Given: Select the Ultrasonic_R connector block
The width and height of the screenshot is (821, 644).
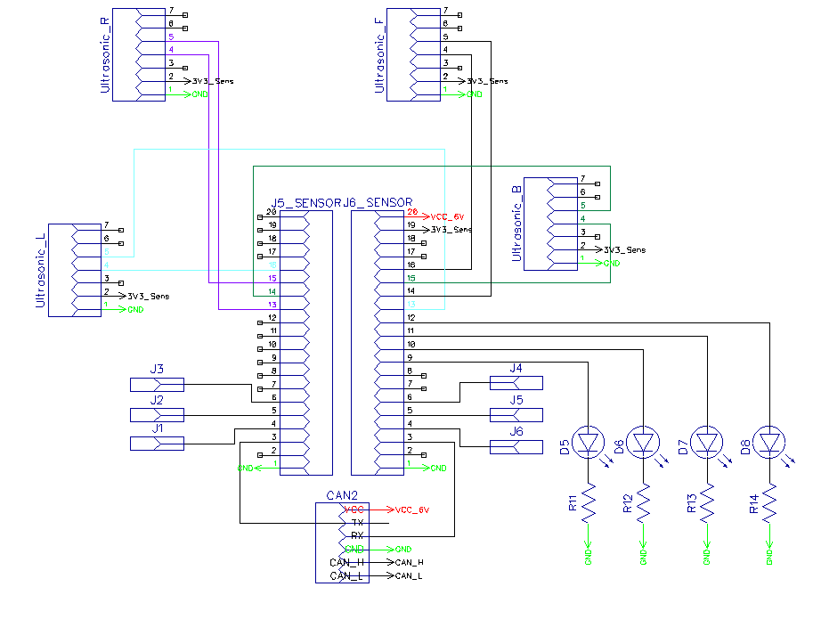Looking at the screenshot, I should pos(139,54).
